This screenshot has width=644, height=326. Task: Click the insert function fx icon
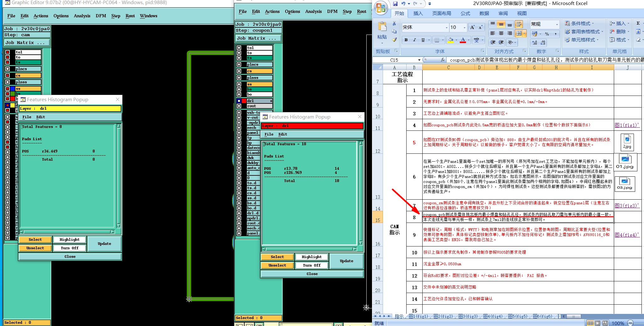click(x=443, y=60)
